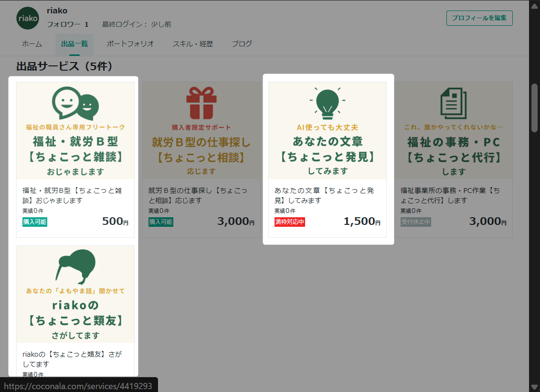540x392 pixels.
Task: Click the red gift box icon
Action: click(201, 103)
